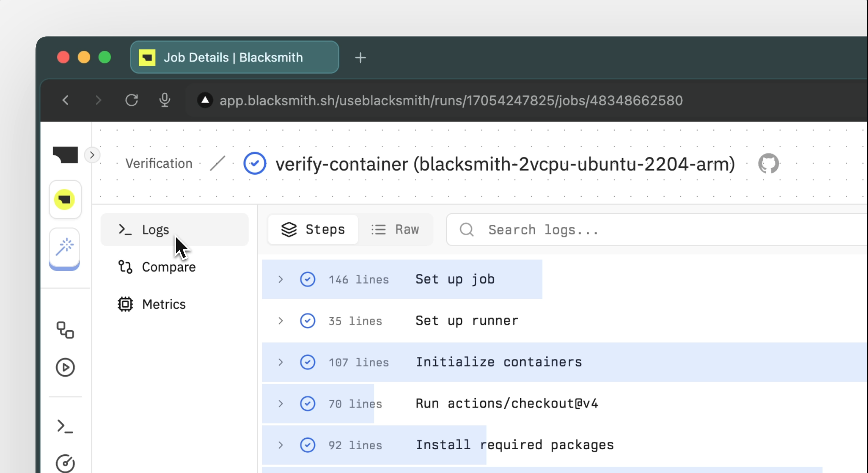Click the 'Install required packages' step title

pyautogui.click(x=515, y=445)
